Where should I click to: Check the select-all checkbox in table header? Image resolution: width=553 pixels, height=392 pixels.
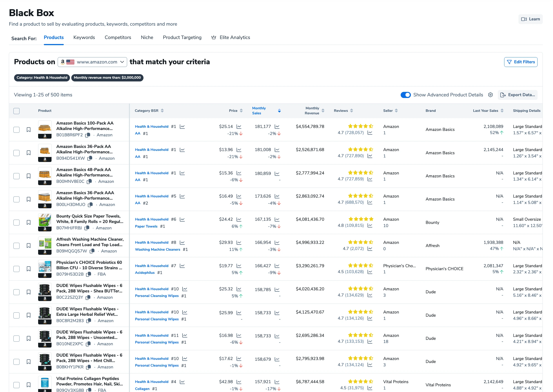[16, 111]
